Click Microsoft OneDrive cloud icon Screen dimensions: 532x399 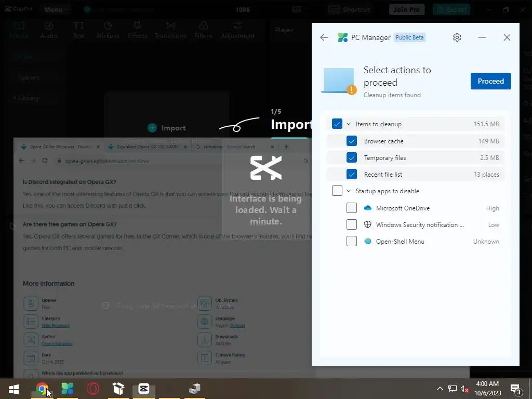tap(368, 208)
